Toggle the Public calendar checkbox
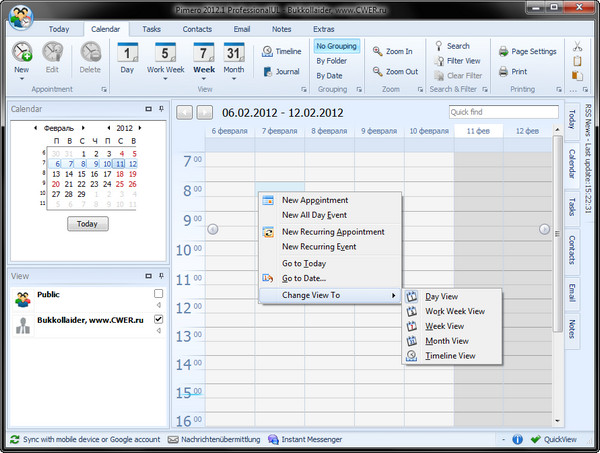 (158, 293)
